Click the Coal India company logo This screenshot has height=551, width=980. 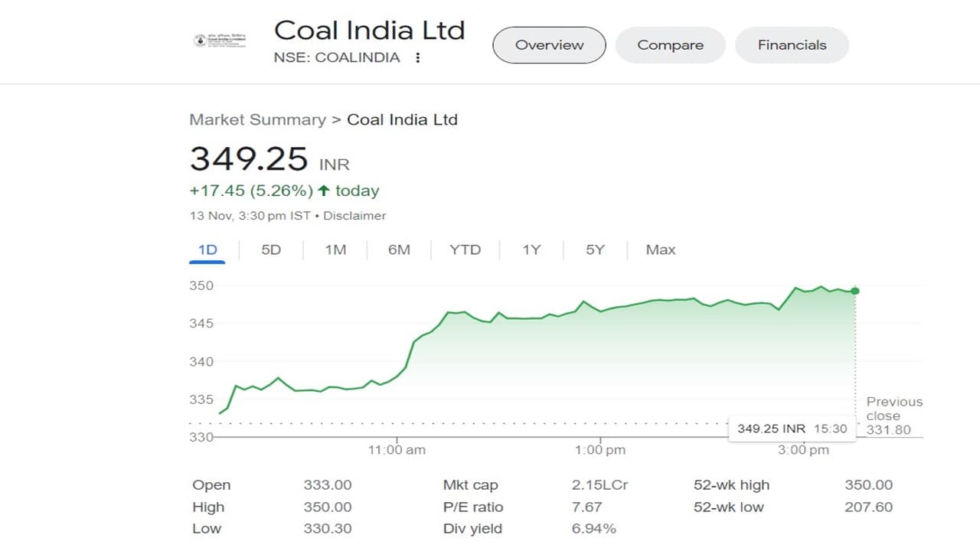pyautogui.click(x=220, y=41)
